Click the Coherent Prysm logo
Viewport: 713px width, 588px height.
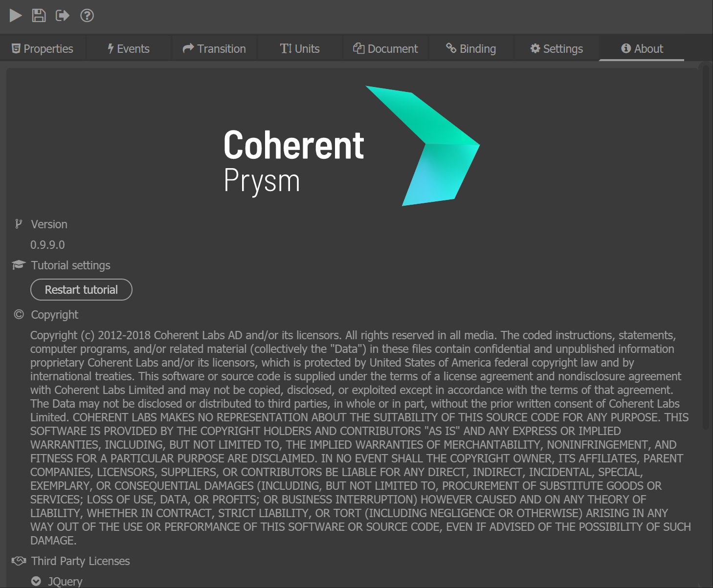[x=352, y=146]
